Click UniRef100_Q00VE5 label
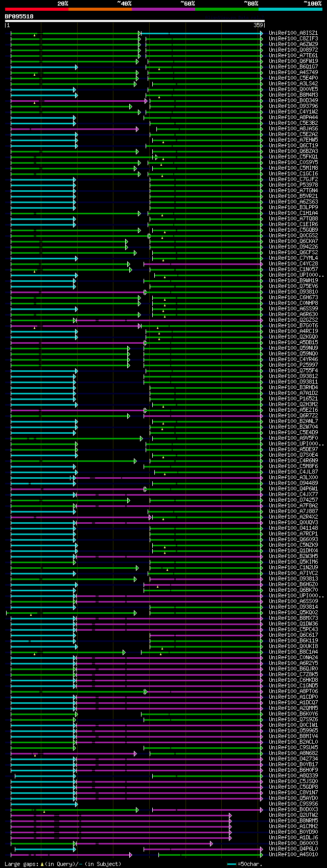327x868 pixels. (293, 89)
